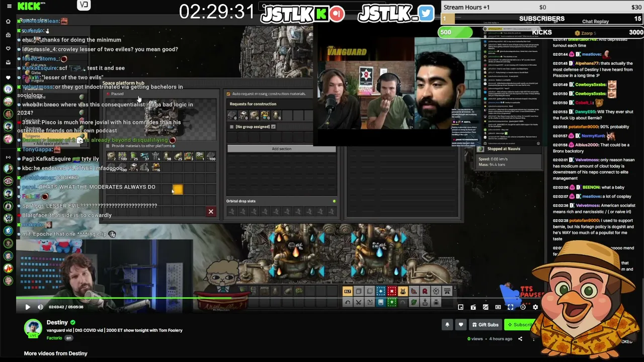Select the hub item stack showing 37
This screenshot has width=644, height=362.
point(144,157)
